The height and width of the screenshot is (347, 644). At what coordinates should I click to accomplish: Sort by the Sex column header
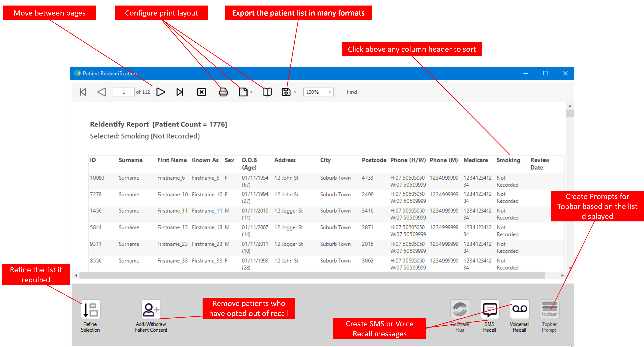coord(229,160)
